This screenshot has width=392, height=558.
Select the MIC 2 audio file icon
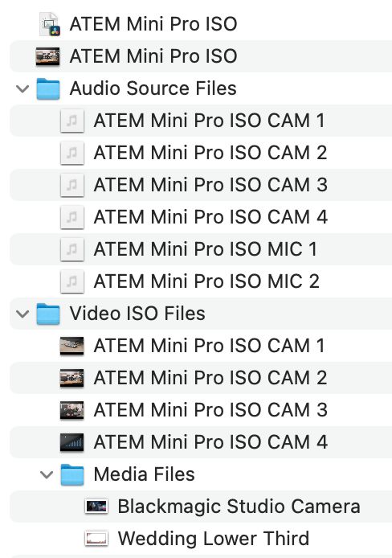tap(72, 281)
